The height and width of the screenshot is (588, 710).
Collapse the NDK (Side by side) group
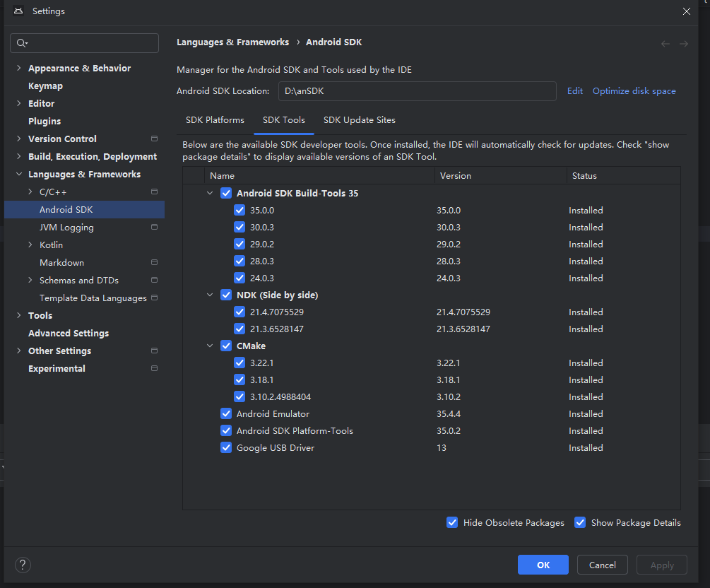210,295
